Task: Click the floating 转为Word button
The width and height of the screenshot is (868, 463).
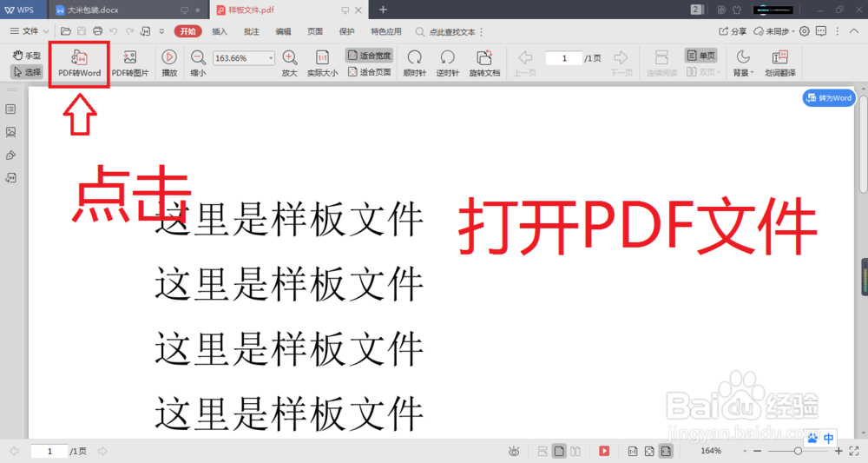Action: pyautogui.click(x=829, y=98)
